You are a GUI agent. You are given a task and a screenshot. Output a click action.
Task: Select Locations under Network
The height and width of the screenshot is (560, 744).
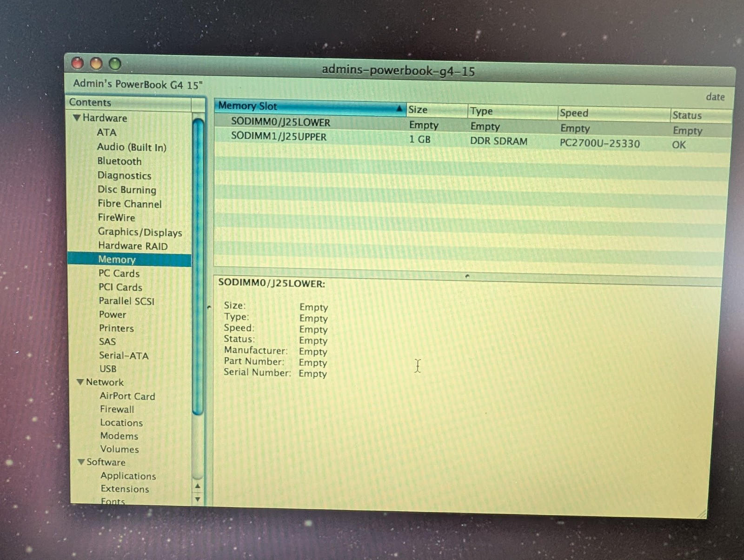point(121,422)
